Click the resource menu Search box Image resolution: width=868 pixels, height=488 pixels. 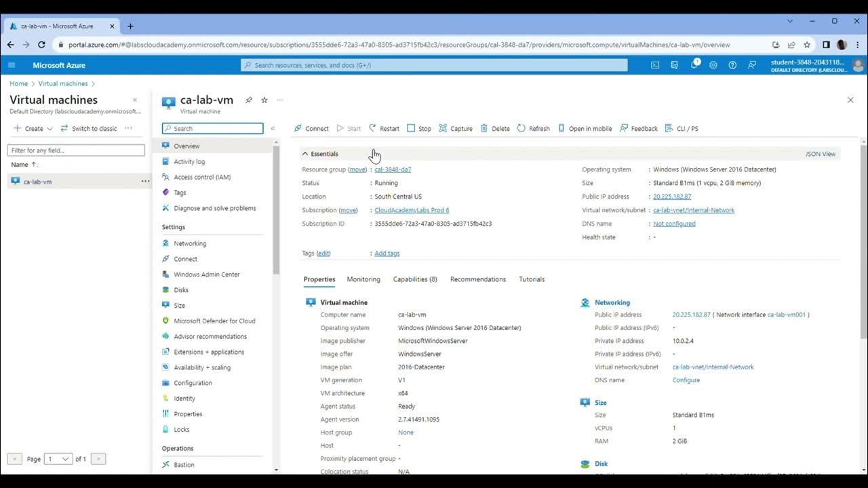pos(213,128)
